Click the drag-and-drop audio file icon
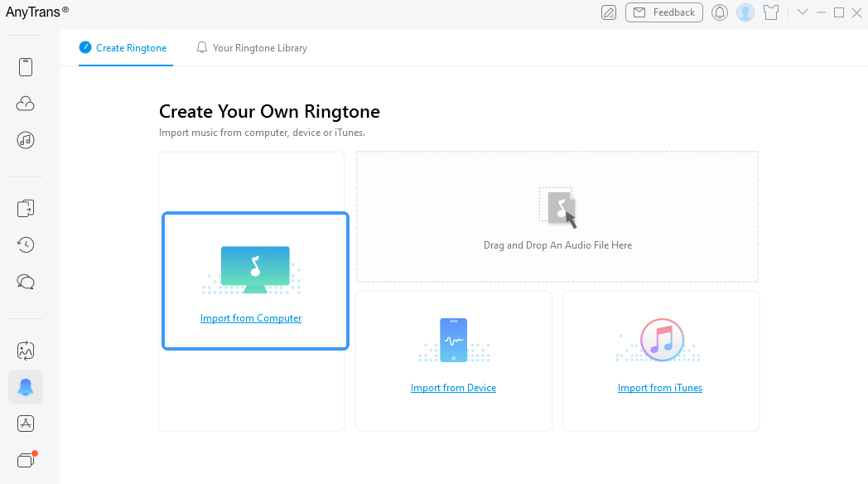This screenshot has width=868, height=484. click(558, 208)
